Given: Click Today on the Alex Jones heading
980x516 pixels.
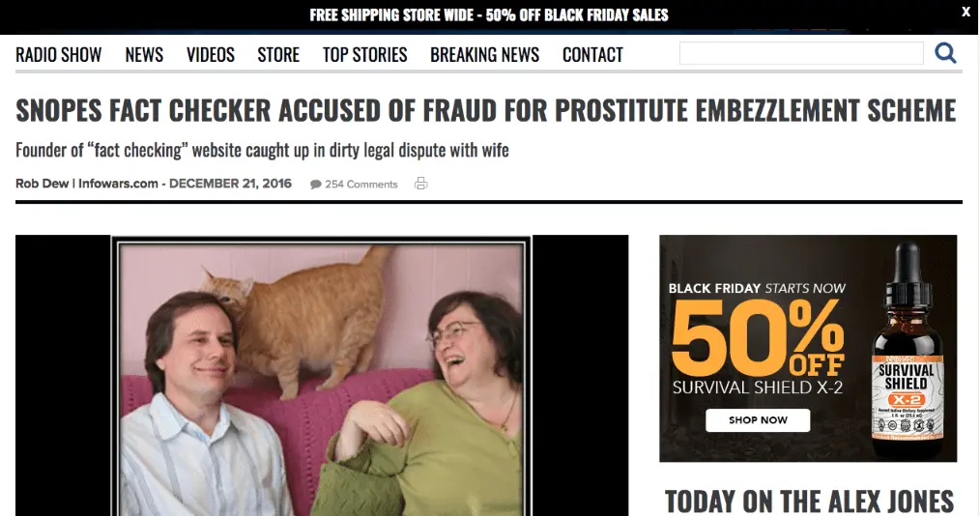Looking at the screenshot, I should 809,502.
